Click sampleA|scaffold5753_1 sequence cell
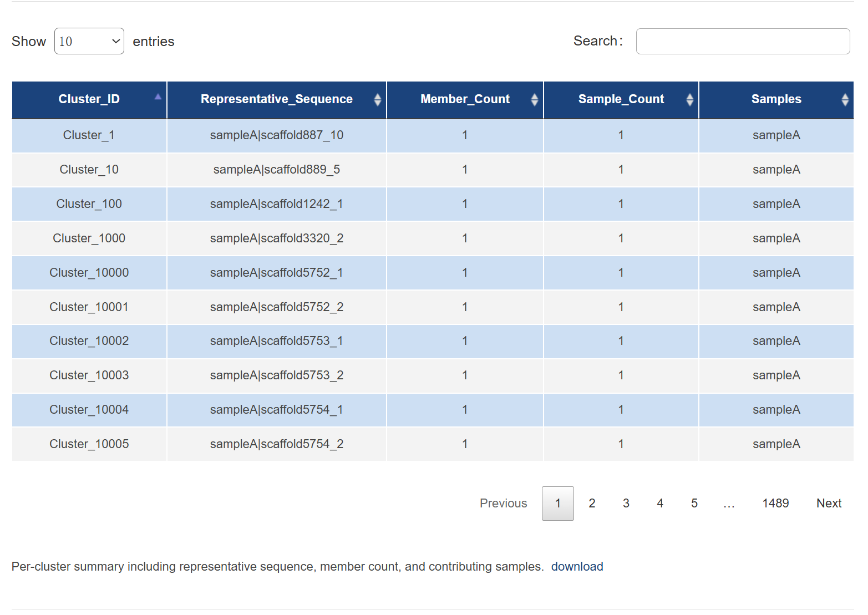The height and width of the screenshot is (615, 868). tap(277, 341)
